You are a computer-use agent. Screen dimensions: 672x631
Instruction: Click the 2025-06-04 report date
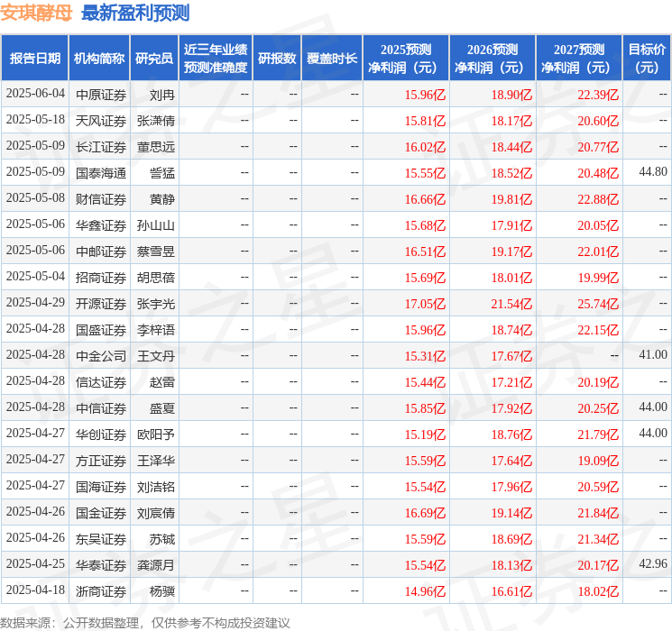coord(35,94)
